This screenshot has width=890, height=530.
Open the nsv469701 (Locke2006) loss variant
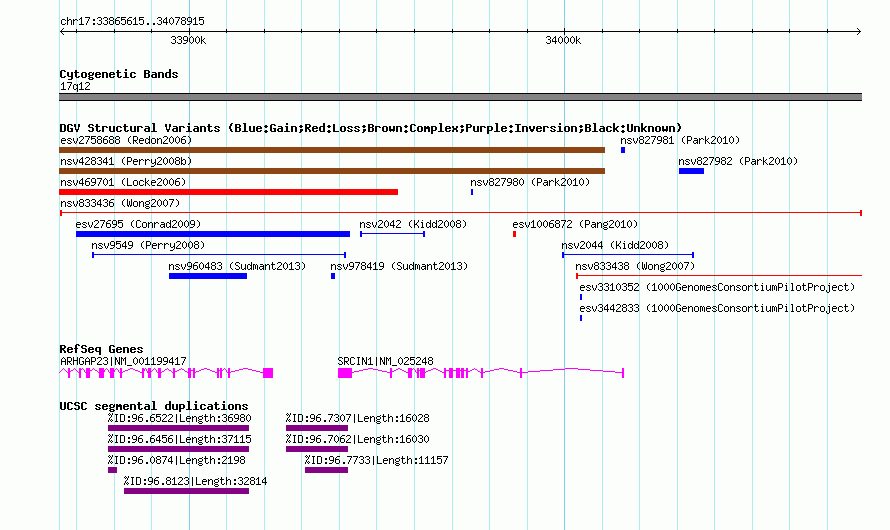(229, 192)
